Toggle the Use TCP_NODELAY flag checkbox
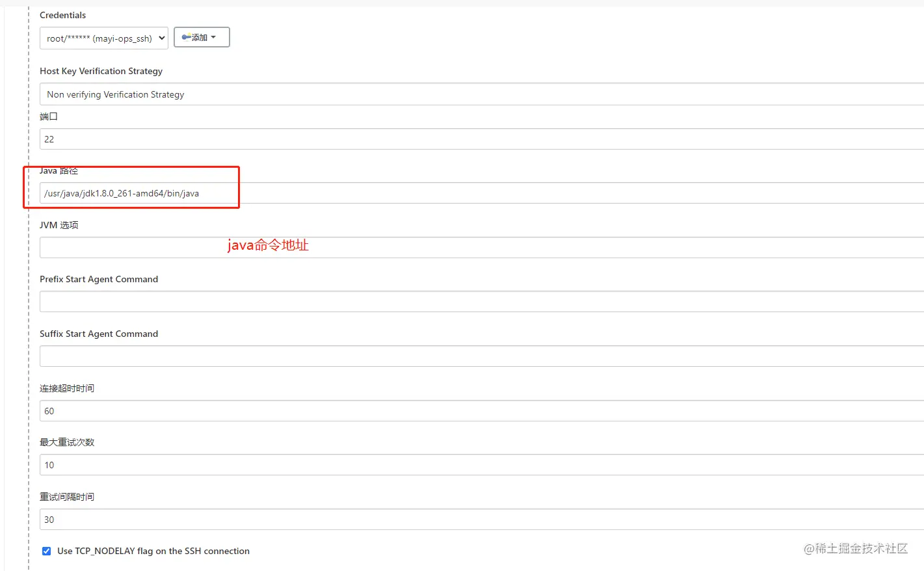The image size is (924, 571). pos(46,551)
